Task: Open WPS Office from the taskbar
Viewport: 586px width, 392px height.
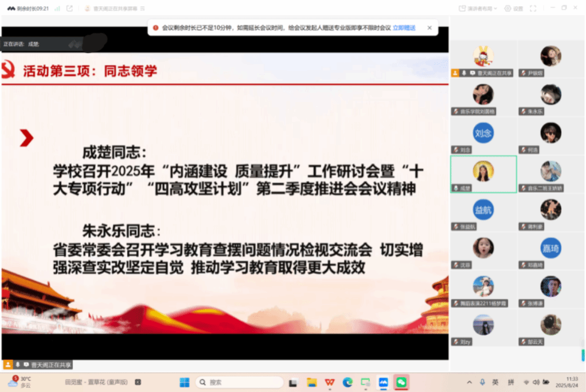Action: [x=330, y=382]
